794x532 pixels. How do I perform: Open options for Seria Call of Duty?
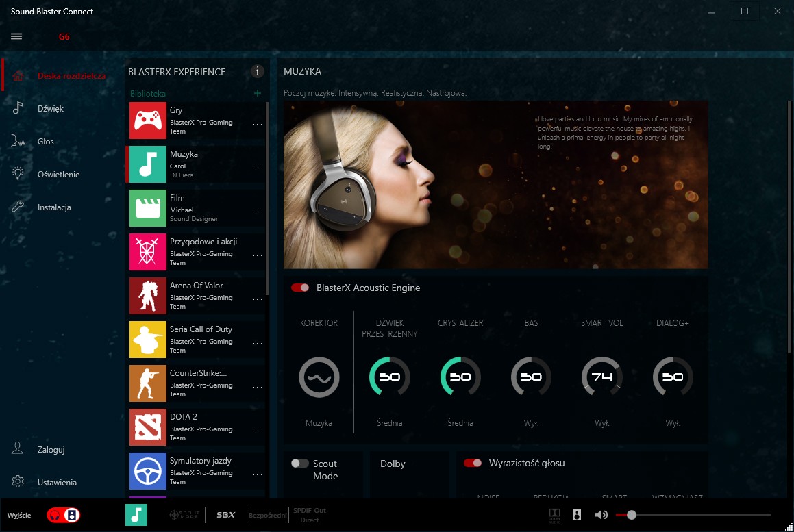[x=257, y=343]
